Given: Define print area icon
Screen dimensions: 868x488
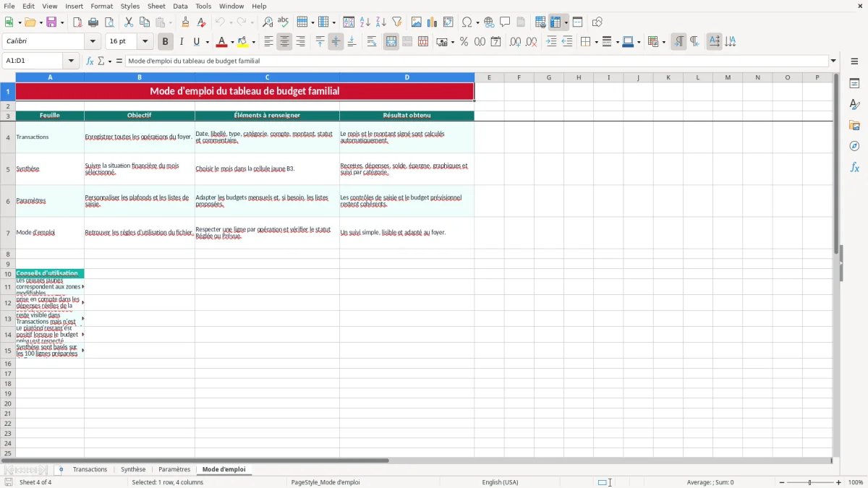Looking at the screenshot, I should [540, 22].
